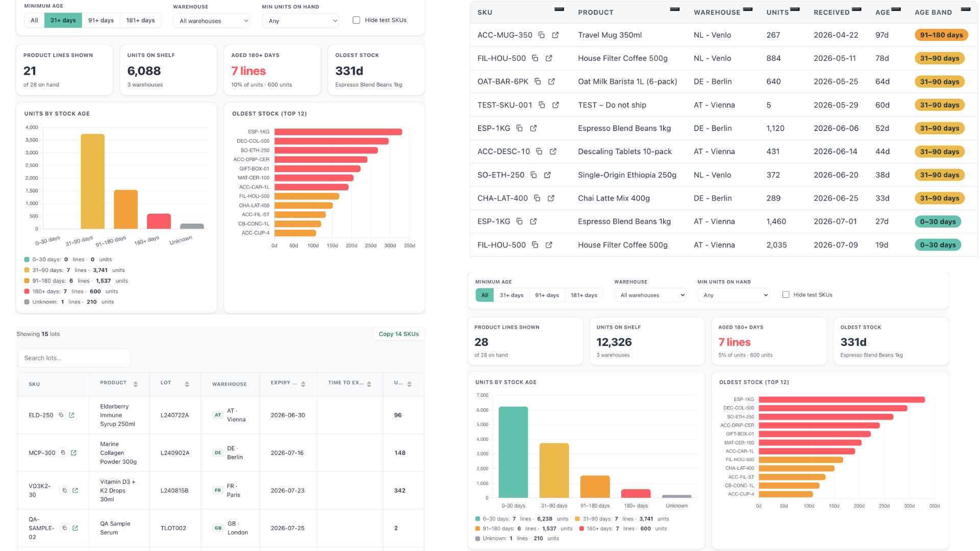
Task: Tick Hide test SKUs above the 21-lines summary
Action: (356, 20)
